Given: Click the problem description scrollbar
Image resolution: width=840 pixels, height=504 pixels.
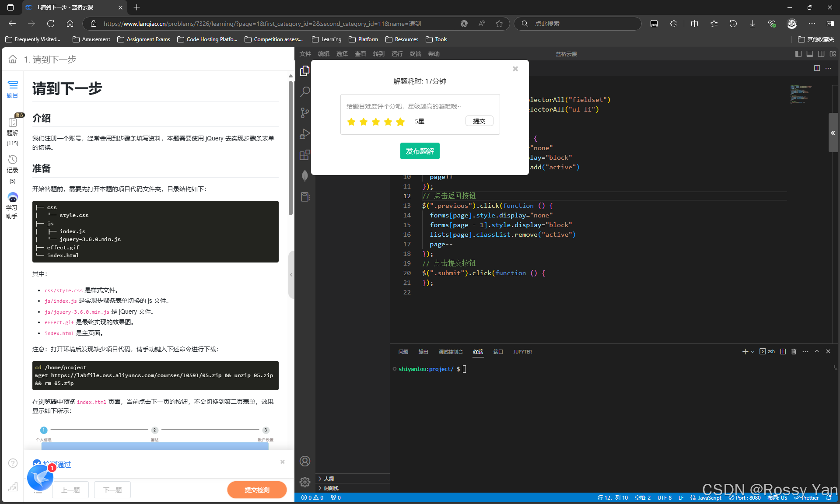Looking at the screenshot, I should pyautogui.click(x=290, y=149).
